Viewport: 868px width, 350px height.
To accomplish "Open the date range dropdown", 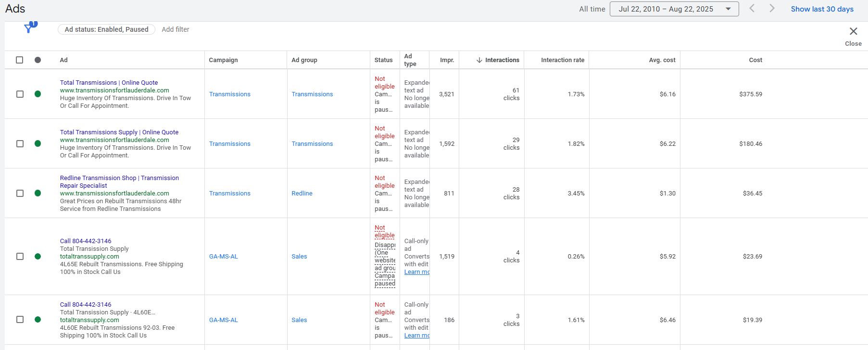I will pos(674,9).
